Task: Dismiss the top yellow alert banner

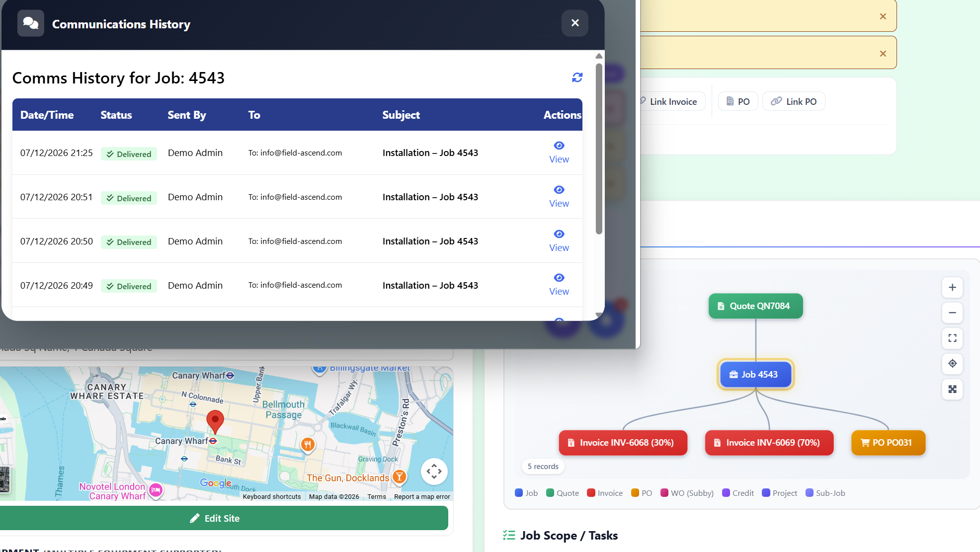Action: [x=883, y=16]
